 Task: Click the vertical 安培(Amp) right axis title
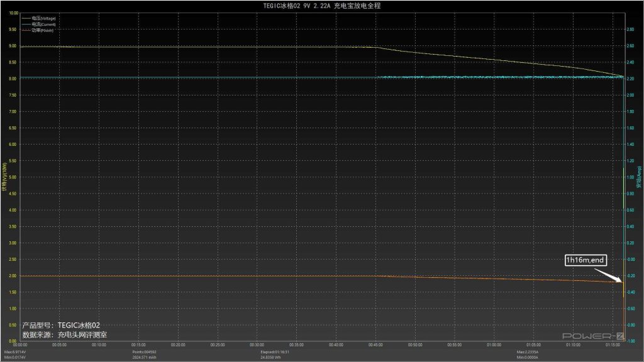coord(639,177)
